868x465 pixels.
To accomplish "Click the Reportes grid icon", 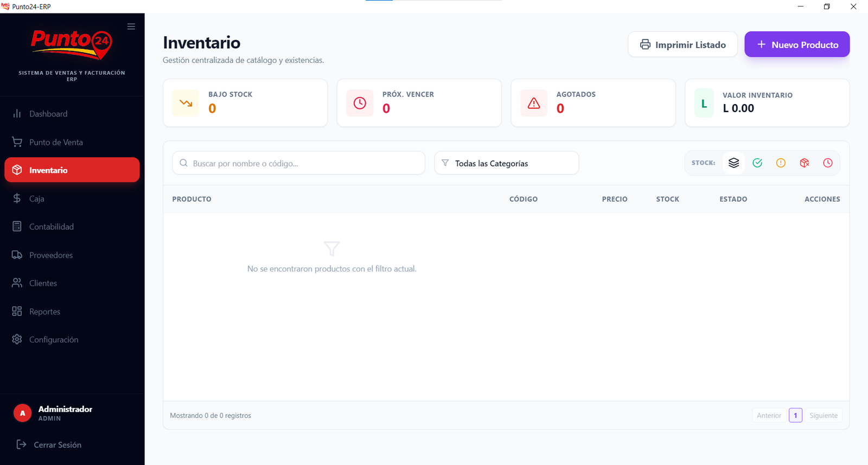I will click(x=17, y=311).
